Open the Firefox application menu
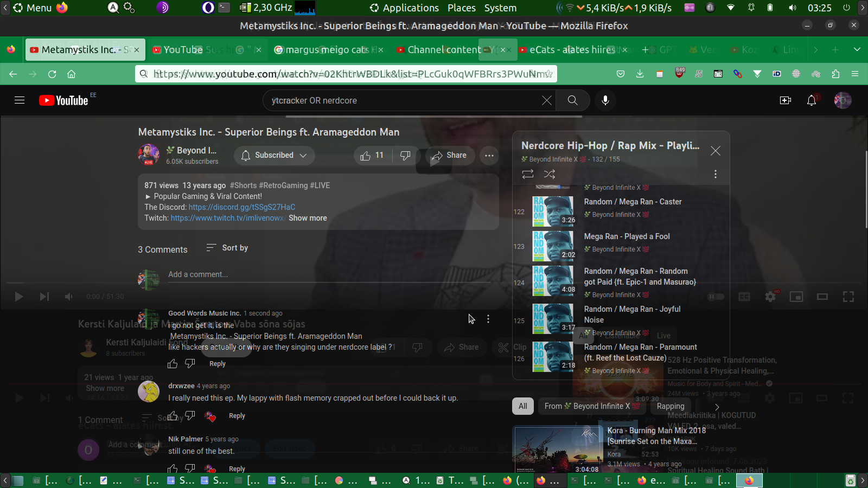868x488 pixels. [855, 74]
